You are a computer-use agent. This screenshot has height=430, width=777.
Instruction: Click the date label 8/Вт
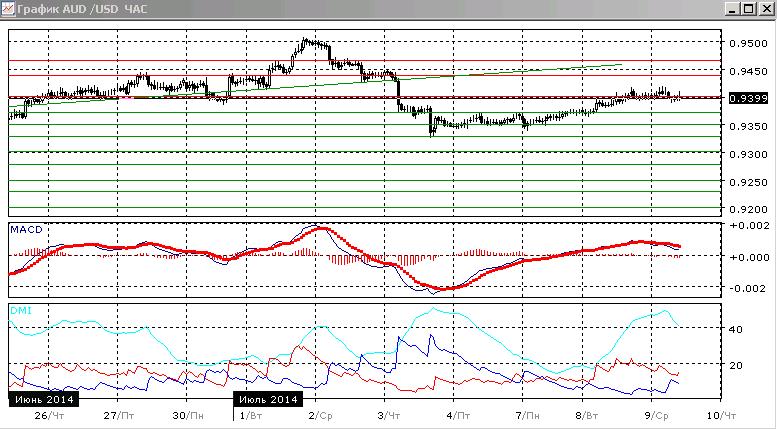coord(586,415)
